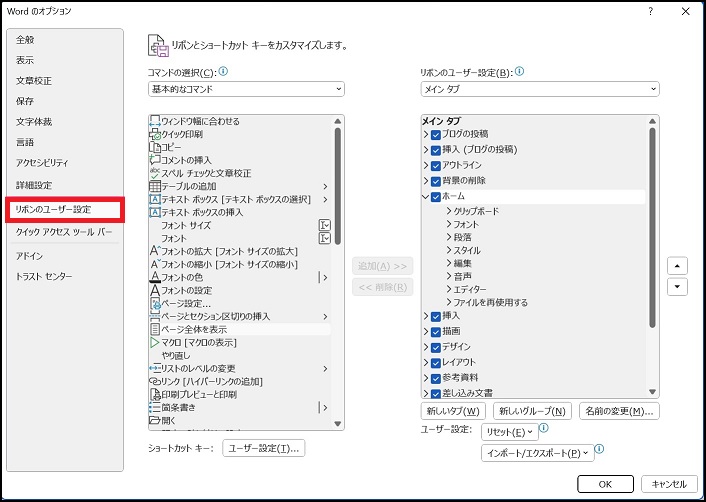Click the キャンセル button
706x502 pixels.
[669, 484]
